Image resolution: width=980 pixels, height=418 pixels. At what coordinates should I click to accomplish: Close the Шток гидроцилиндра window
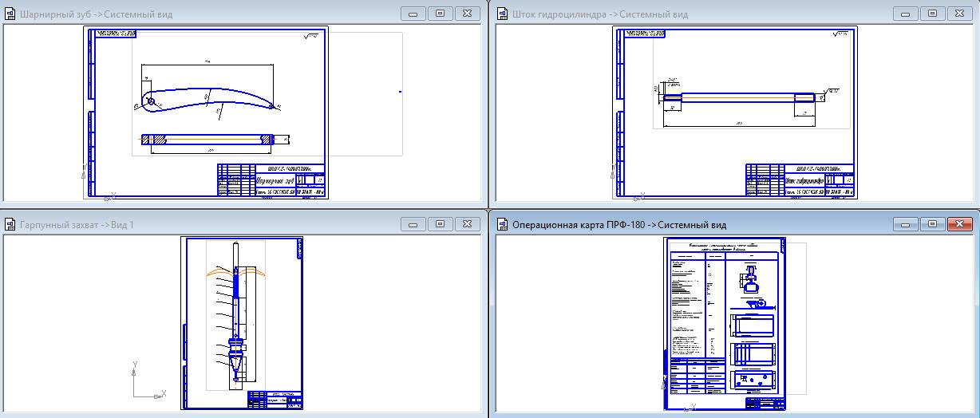(x=960, y=14)
